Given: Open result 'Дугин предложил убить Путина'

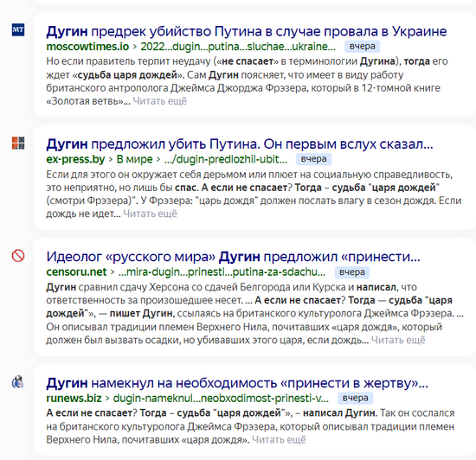Looking at the screenshot, I should click(x=240, y=144).
